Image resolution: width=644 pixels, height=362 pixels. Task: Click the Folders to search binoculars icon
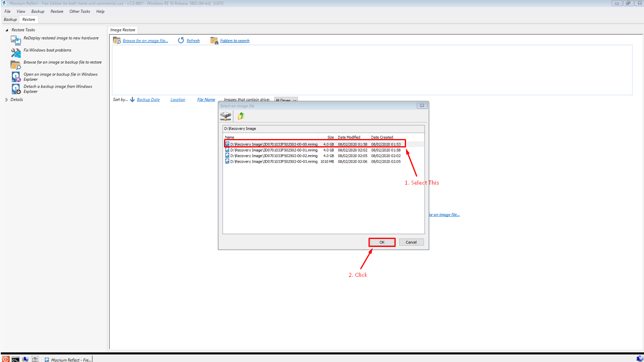[214, 40]
